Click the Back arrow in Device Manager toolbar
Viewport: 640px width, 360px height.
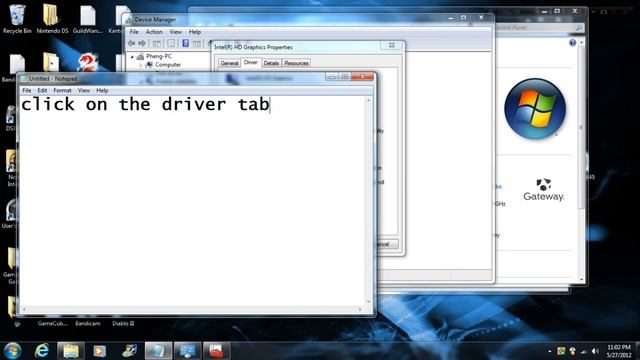(131, 43)
